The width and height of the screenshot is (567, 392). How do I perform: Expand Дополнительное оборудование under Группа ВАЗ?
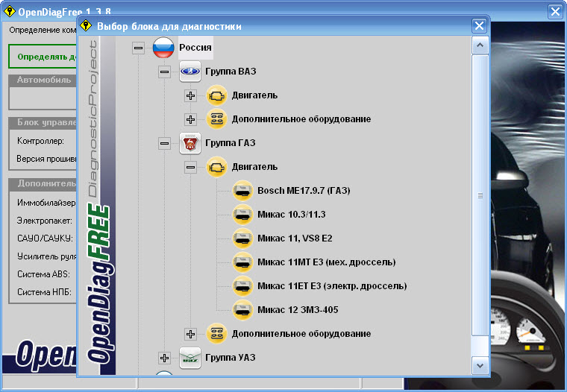190,119
